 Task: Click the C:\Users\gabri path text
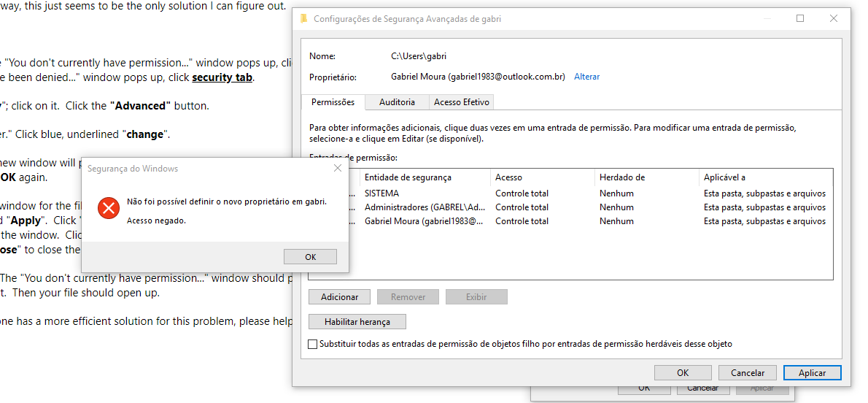pos(419,56)
